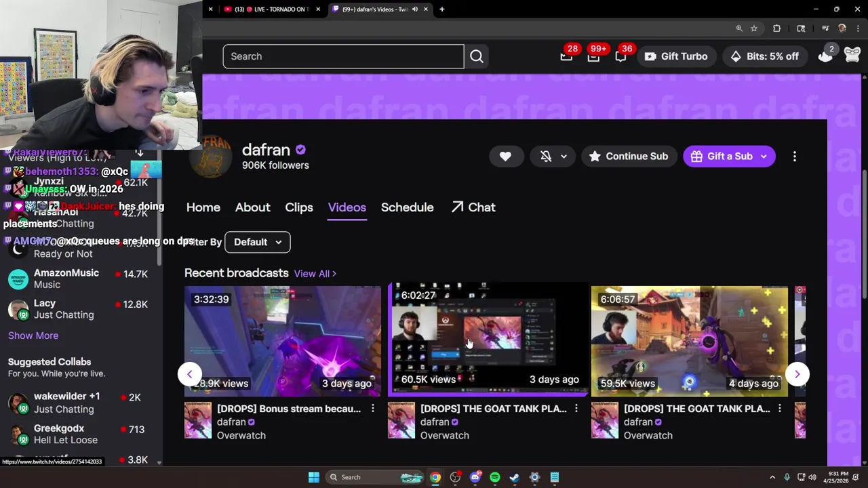Click the page vertical scrollbar
Screen dimensions: 868x488
point(864,234)
